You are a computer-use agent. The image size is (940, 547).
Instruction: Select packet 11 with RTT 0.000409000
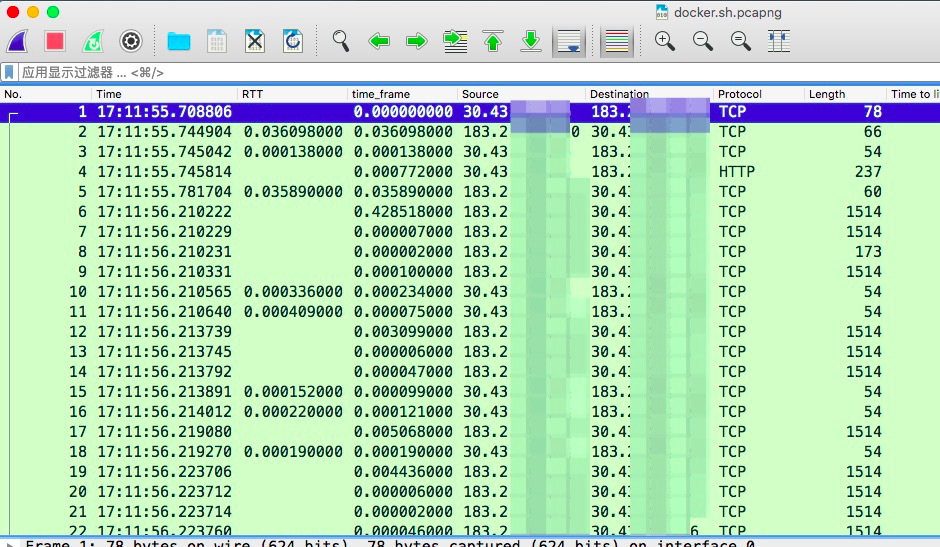[470, 311]
